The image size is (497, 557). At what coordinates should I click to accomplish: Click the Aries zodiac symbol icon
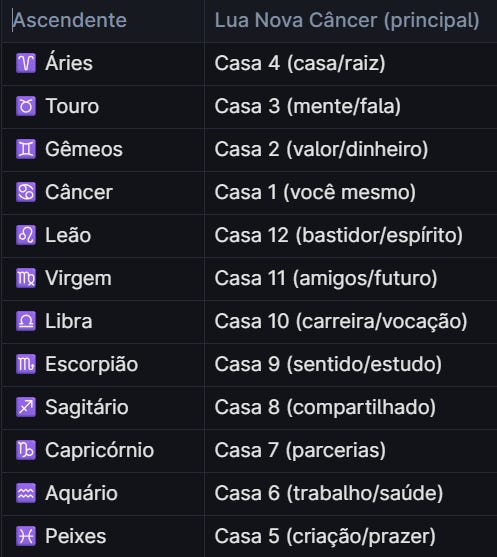click(x=26, y=63)
